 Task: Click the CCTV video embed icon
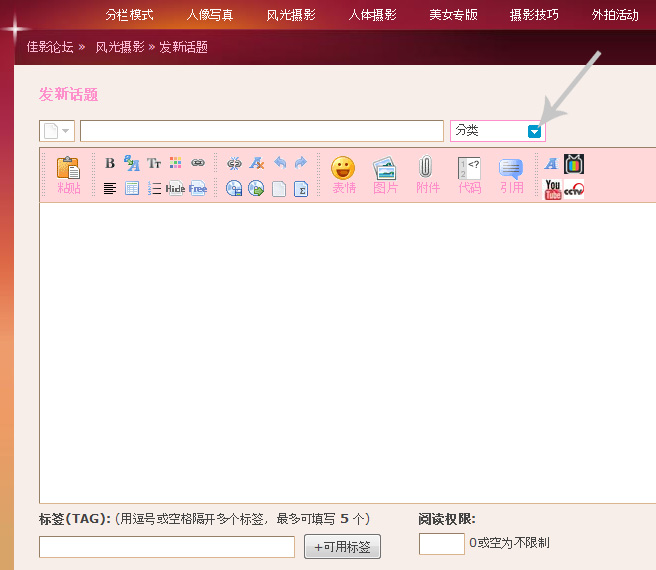[x=574, y=189]
